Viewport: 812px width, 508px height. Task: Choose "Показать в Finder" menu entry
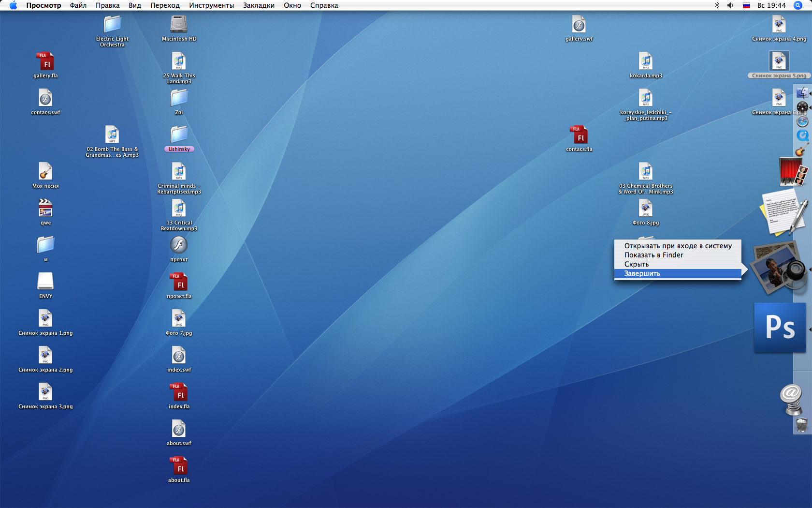click(678, 255)
